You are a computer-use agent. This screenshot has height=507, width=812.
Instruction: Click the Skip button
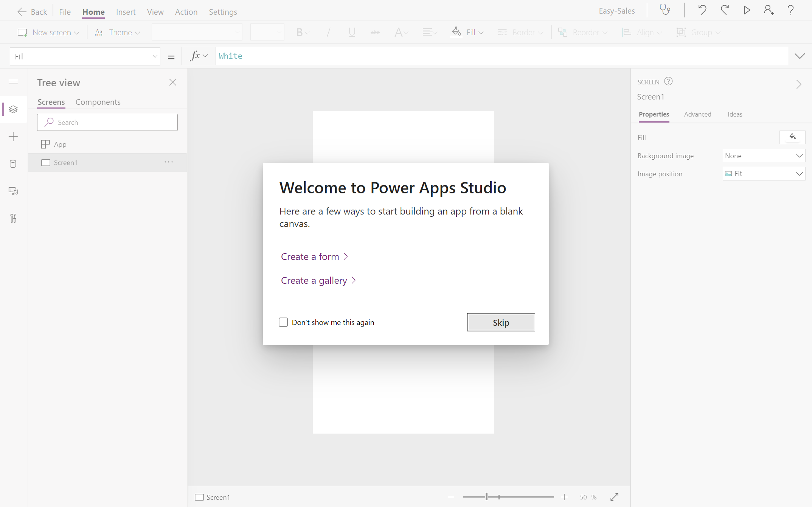click(501, 322)
